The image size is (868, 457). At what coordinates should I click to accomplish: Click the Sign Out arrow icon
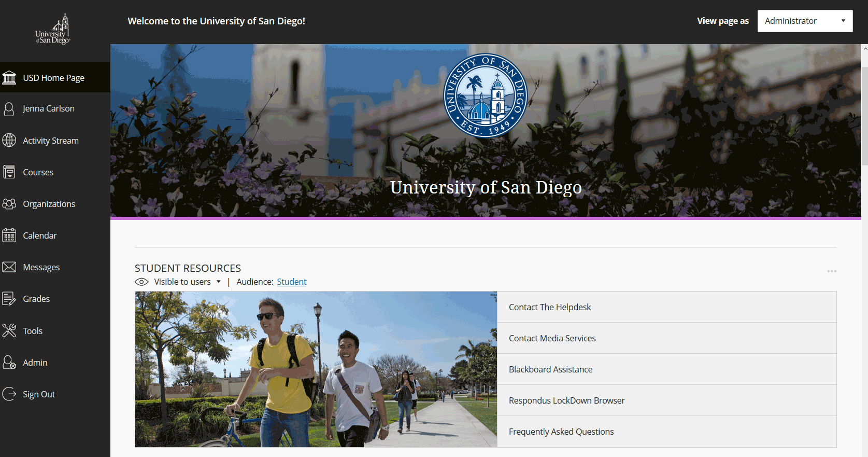point(9,394)
